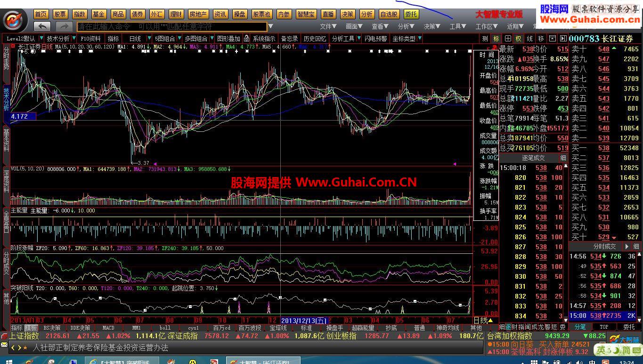Expand the 近期 recent dropdown
This screenshot has height=364, width=643.
[515, 26]
